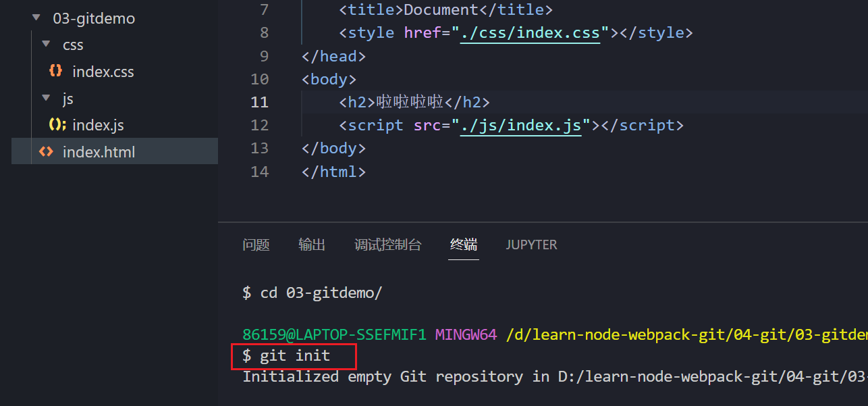
Task: Click line number 9 in the gutter
Action: (x=263, y=55)
